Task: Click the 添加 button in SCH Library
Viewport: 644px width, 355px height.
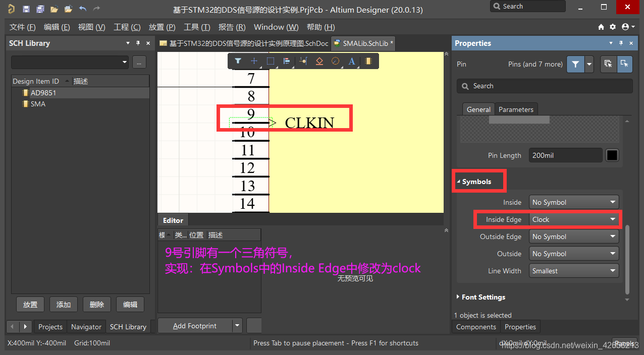Action: [x=64, y=305]
